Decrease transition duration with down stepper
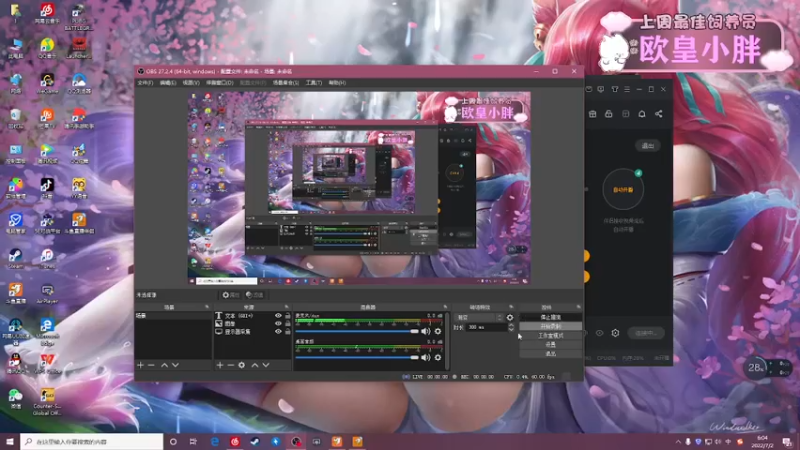This screenshot has width=800, height=450. tap(511, 330)
